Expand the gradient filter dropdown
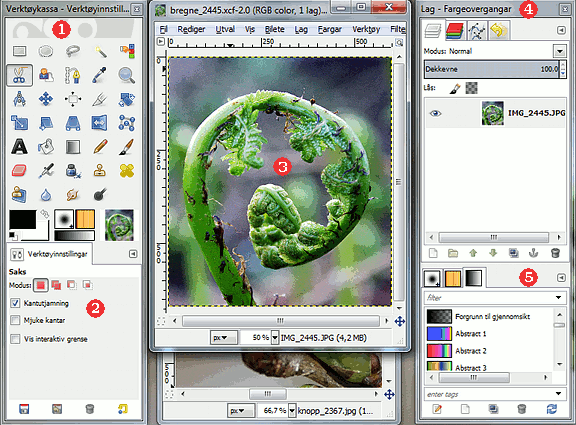Screen dimensions: 576x425 click(558, 297)
